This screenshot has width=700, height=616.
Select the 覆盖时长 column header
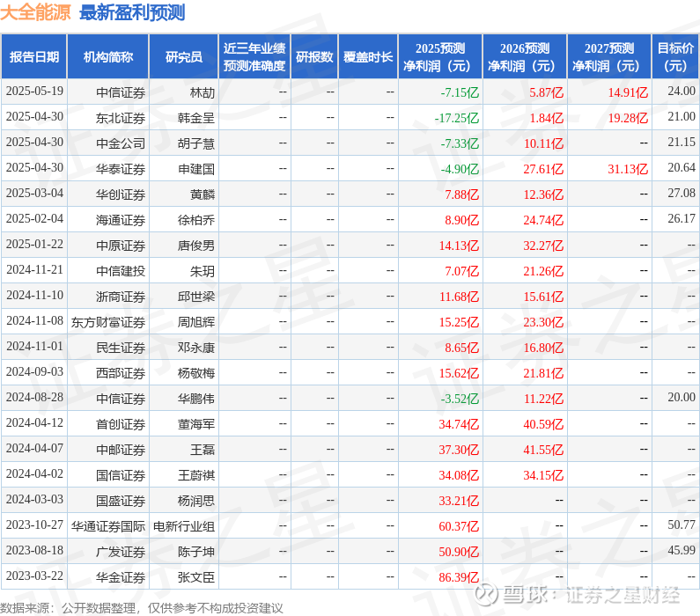pyautogui.click(x=368, y=56)
